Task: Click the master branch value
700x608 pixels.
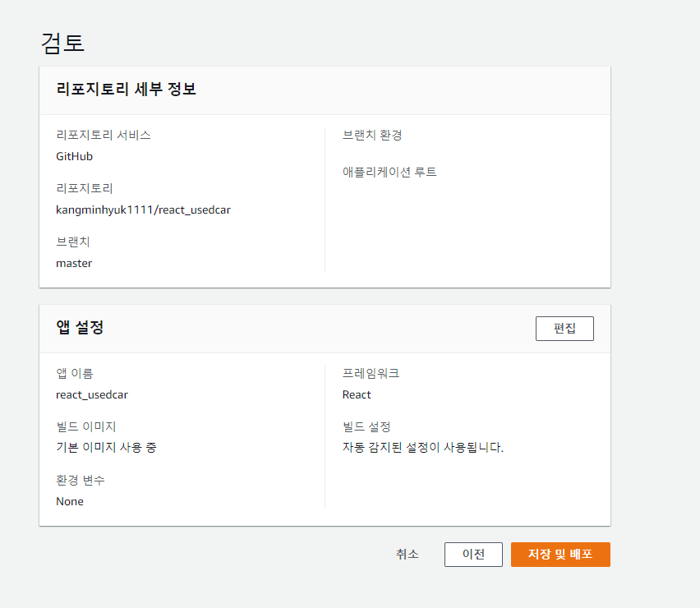Action: (74, 264)
